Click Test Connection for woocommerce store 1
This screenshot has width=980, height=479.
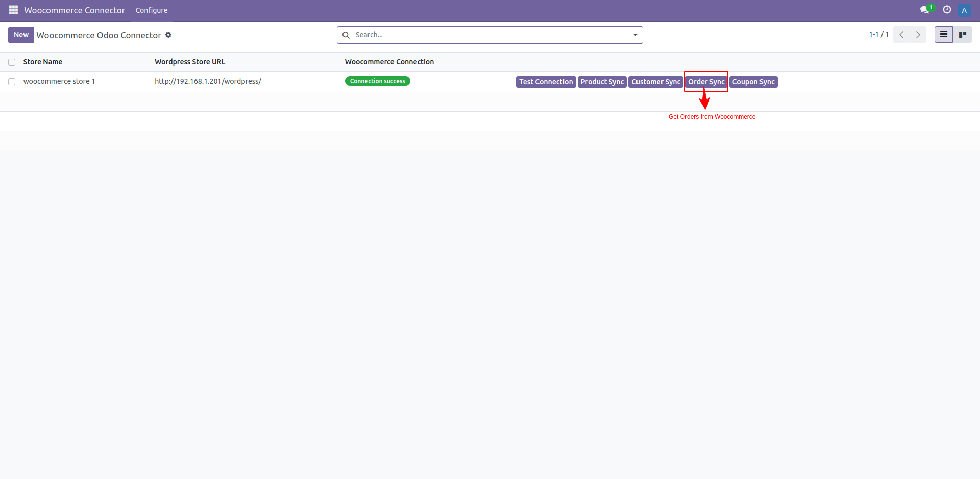click(x=545, y=82)
